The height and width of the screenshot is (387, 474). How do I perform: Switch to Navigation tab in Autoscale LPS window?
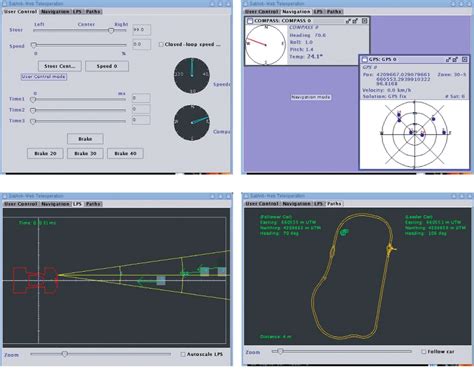click(55, 204)
